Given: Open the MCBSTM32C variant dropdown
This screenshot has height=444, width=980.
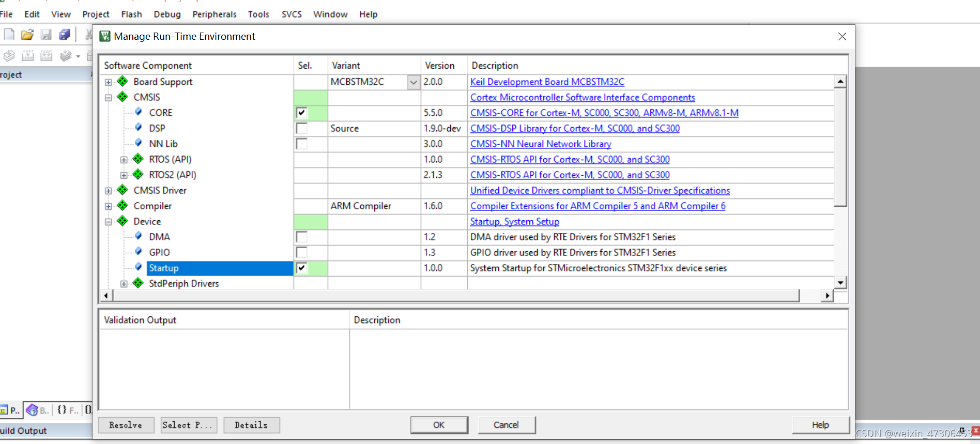Looking at the screenshot, I should pos(414,82).
